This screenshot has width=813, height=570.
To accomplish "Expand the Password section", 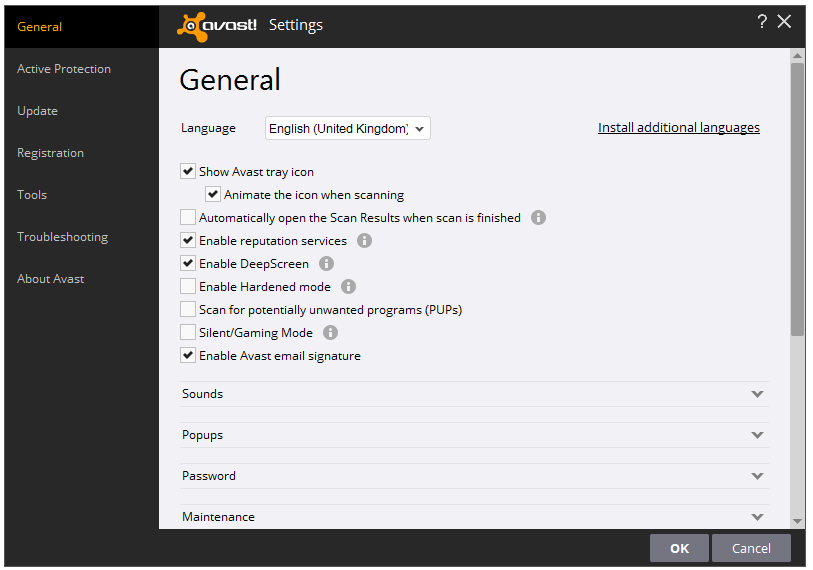I will (474, 476).
